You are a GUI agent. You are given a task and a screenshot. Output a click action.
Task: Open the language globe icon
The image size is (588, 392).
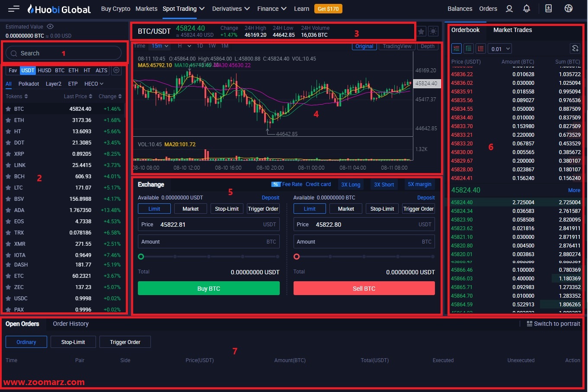coord(569,9)
